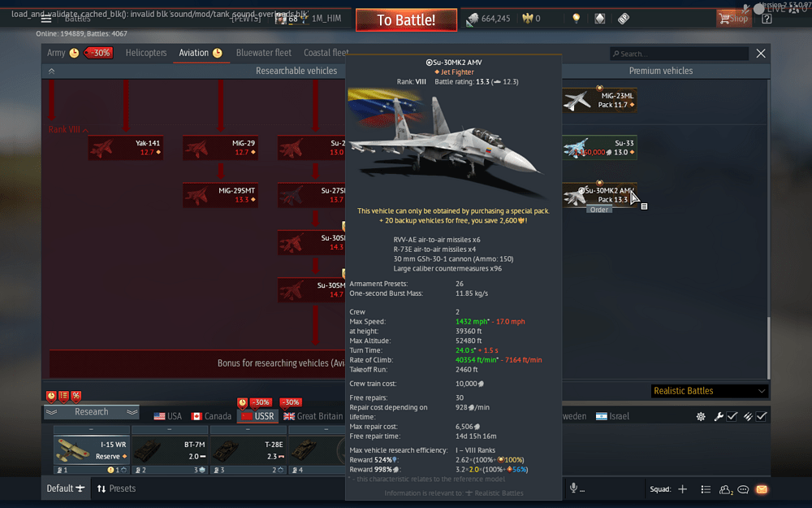
Task: Click the Order button on Su-30MK2 pack
Action: [599, 209]
